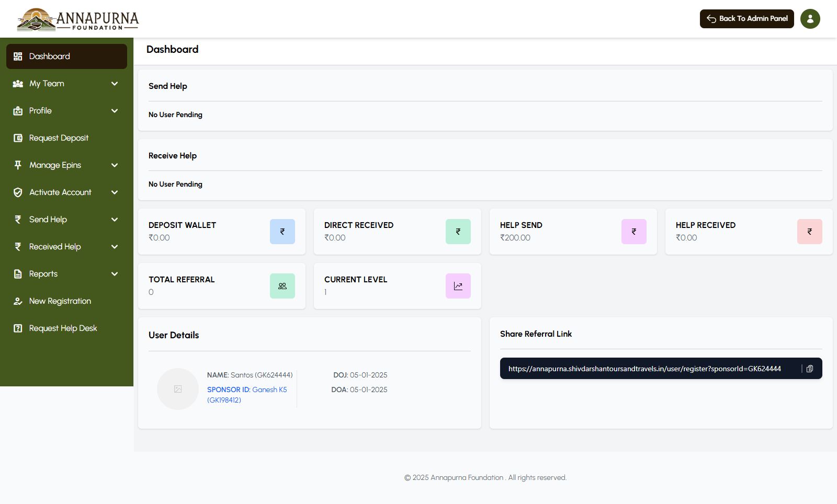Click the referral link URL field

[644, 369]
